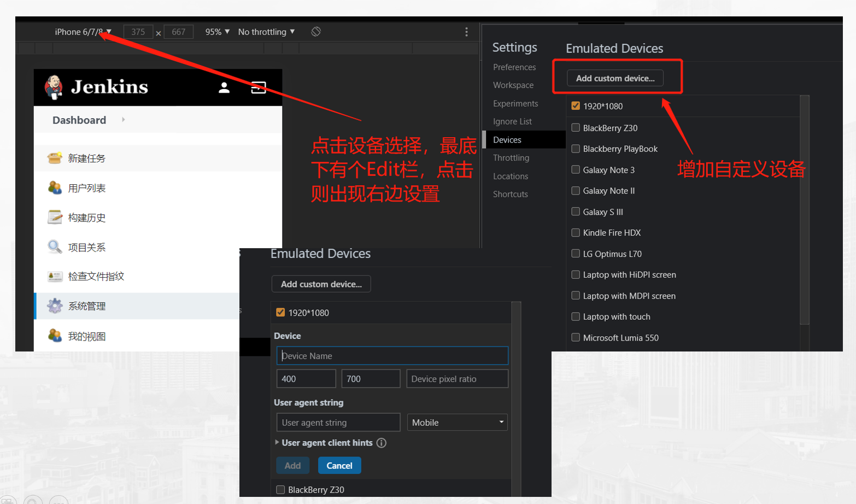Expand User agent client hints section
856x504 pixels.
coord(277,443)
